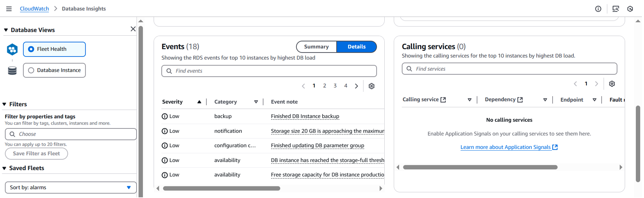The image size is (644, 198).
Task: Open the Sort by alarms dropdown
Action: click(71, 188)
